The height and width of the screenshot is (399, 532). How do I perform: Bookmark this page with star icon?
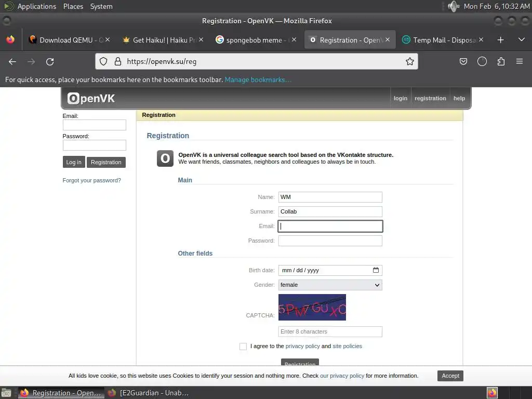point(410,61)
